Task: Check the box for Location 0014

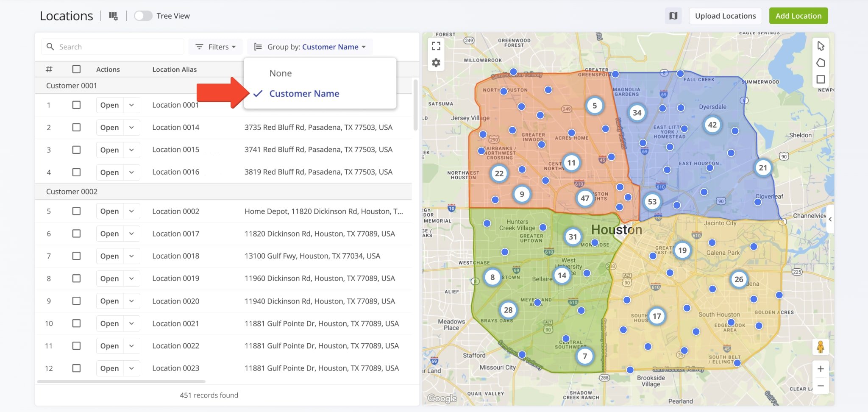Action: tap(76, 128)
